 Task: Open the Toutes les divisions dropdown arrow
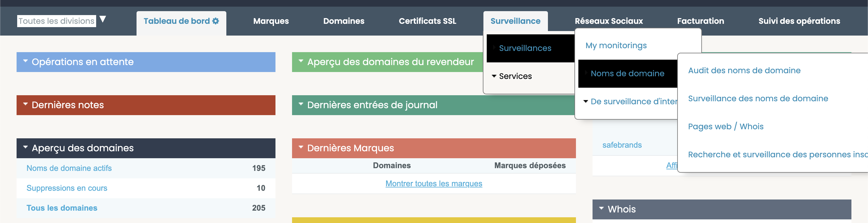103,19
